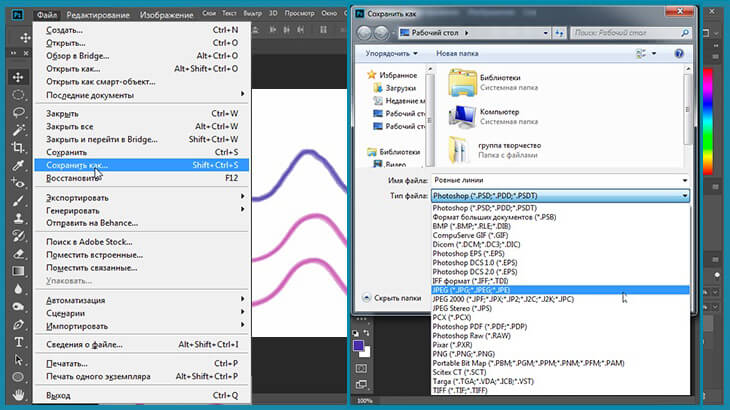Click the Photoshop Ps logo icon

point(17,14)
